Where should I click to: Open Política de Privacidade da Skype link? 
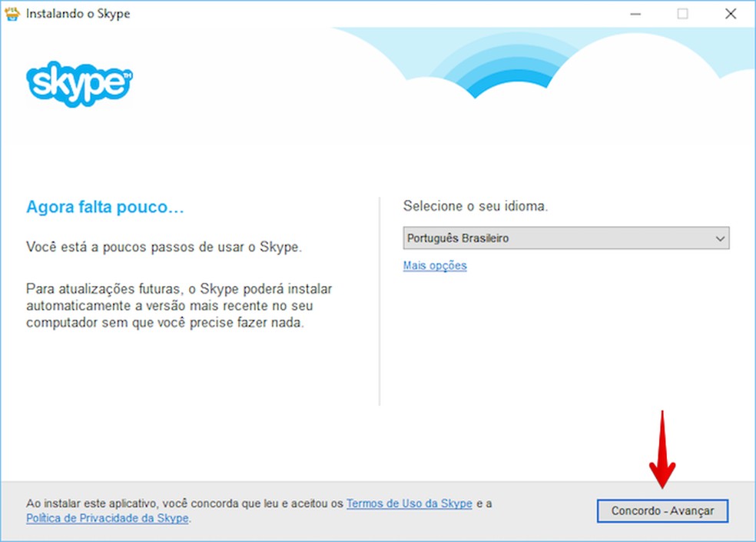[x=108, y=518]
